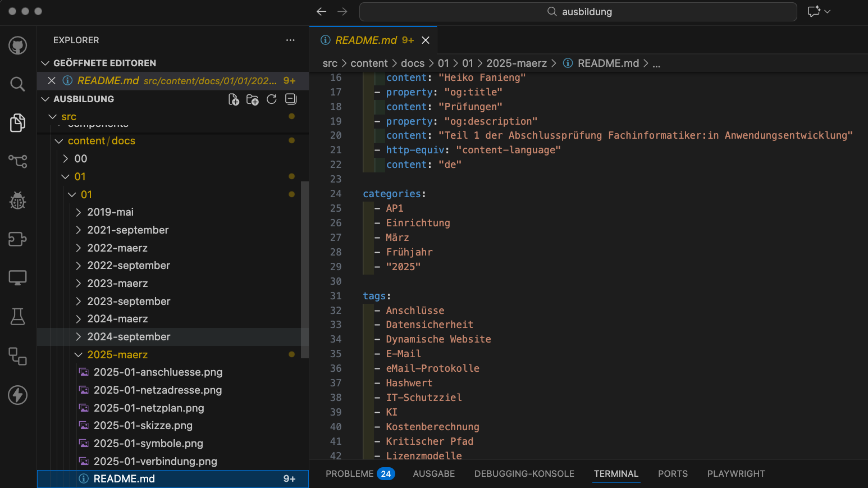Close the README.md editor tab
868x488 pixels.
pyautogui.click(x=426, y=40)
